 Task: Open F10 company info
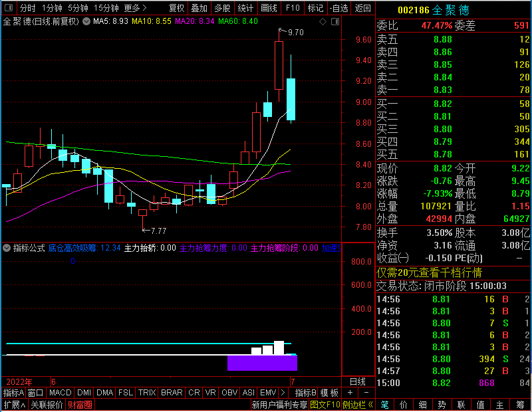293,8
